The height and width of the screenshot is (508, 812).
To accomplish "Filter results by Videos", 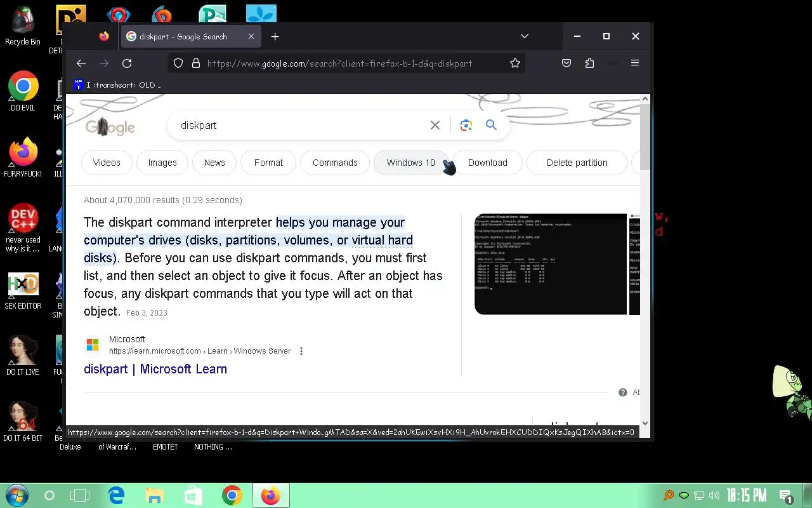I will click(x=107, y=163).
